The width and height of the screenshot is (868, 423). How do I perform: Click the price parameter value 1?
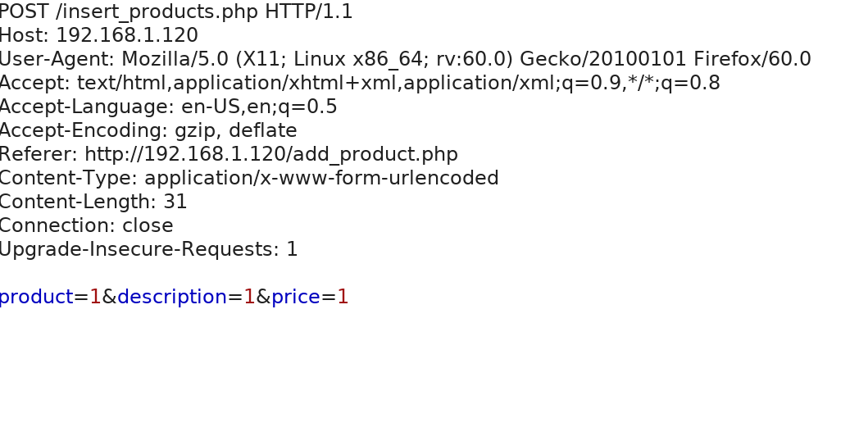click(x=343, y=298)
